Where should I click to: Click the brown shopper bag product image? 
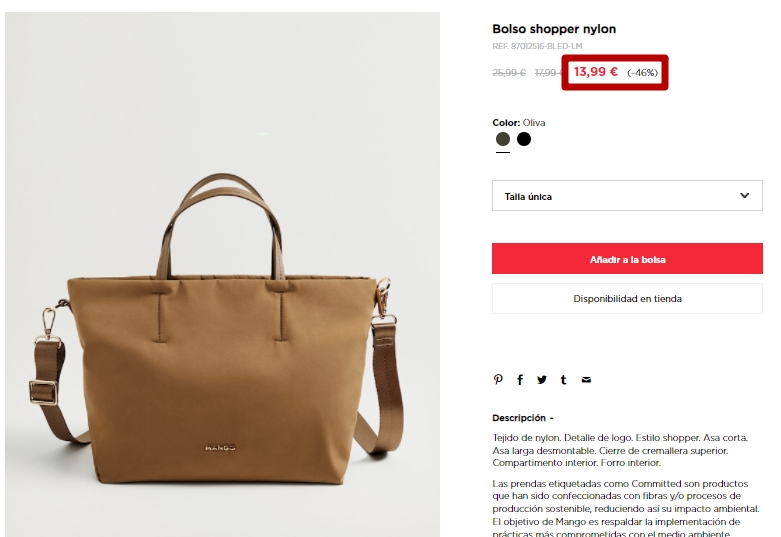222,274
